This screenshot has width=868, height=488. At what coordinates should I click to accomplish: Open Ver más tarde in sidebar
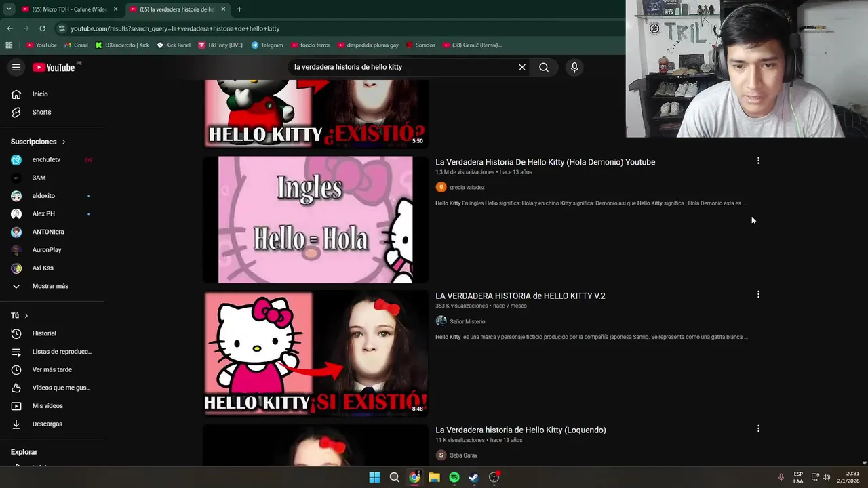pos(52,369)
